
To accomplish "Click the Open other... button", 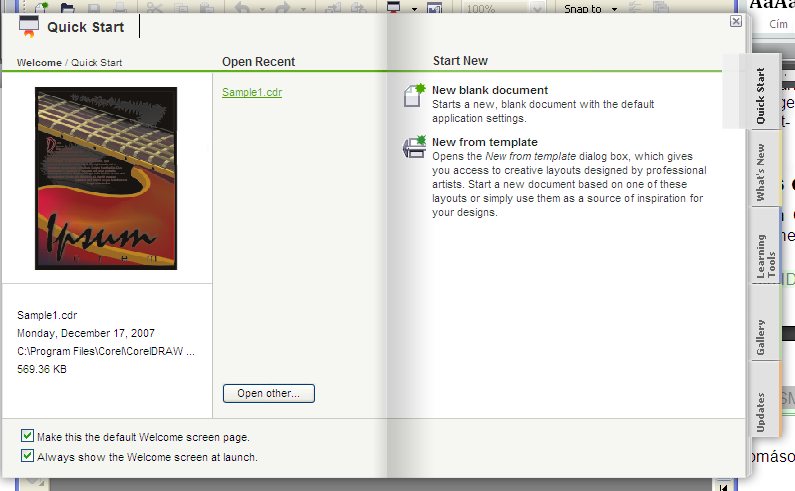I will [269, 394].
